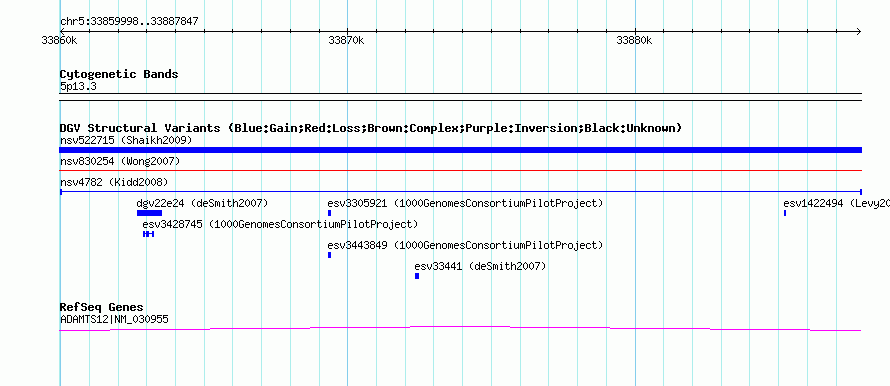The image size is (890, 386).
Task: Open nsv4782 (Kidd2008) label
Action: (x=114, y=182)
